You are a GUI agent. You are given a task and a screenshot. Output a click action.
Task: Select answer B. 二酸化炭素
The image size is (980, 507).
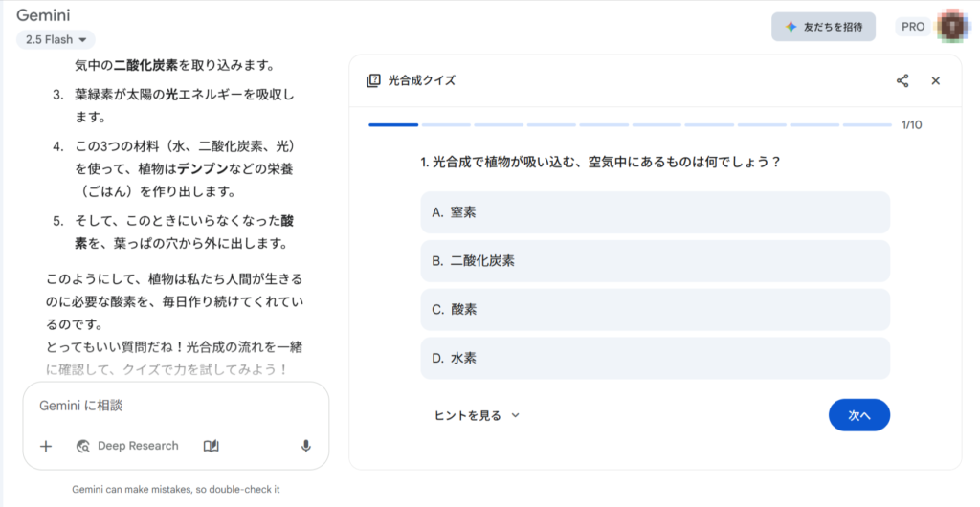click(655, 261)
